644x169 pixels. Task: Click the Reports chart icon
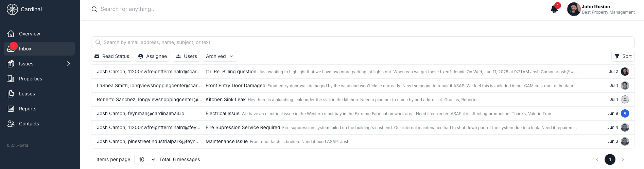click(11, 109)
